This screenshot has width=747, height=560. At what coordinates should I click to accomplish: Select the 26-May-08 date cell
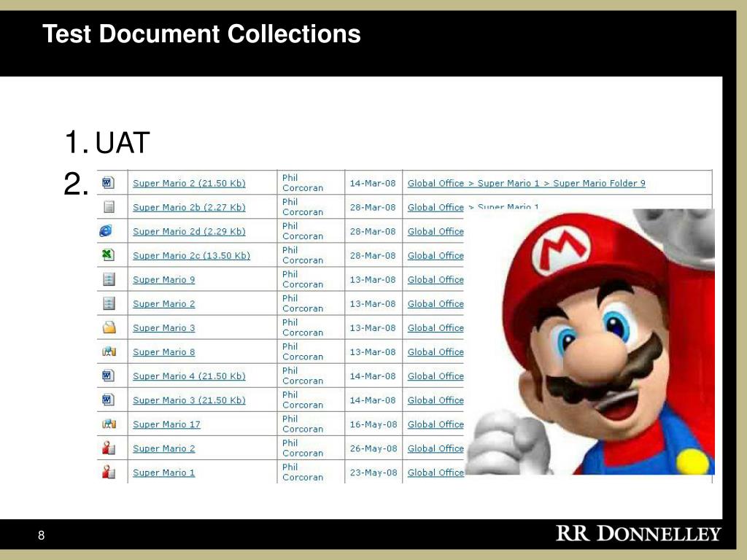click(373, 448)
